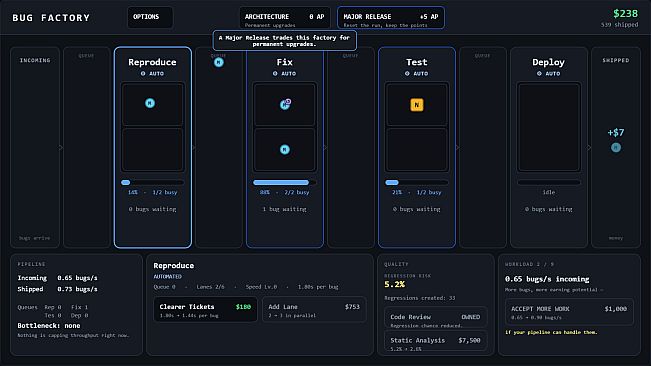Click the 'Regressions created: 33' text
The width and height of the screenshot is (651, 366).
pyautogui.click(x=419, y=298)
